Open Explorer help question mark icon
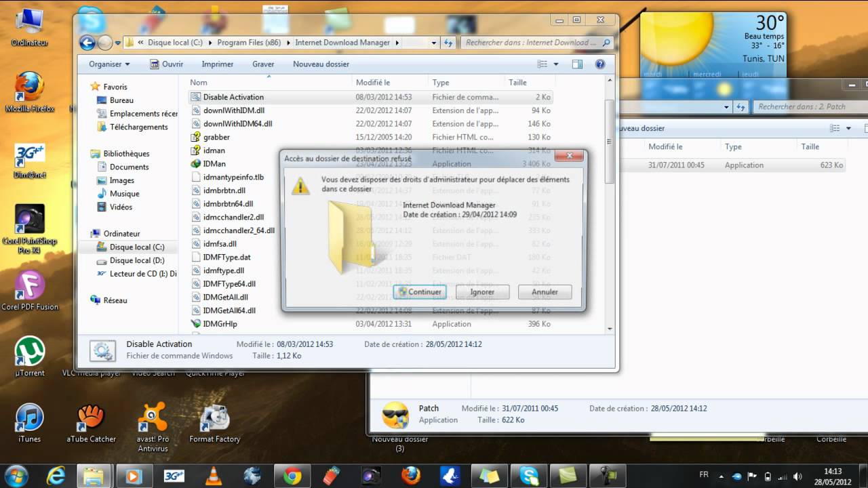 pyautogui.click(x=599, y=64)
